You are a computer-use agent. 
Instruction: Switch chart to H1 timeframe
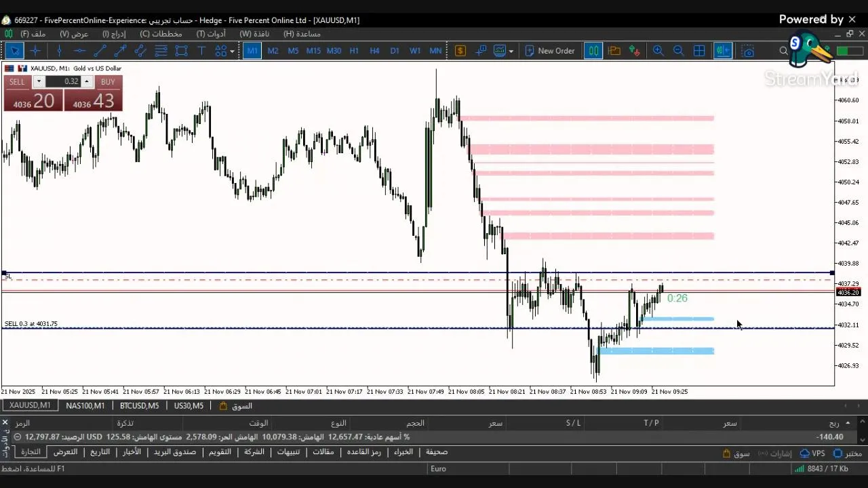coord(354,51)
